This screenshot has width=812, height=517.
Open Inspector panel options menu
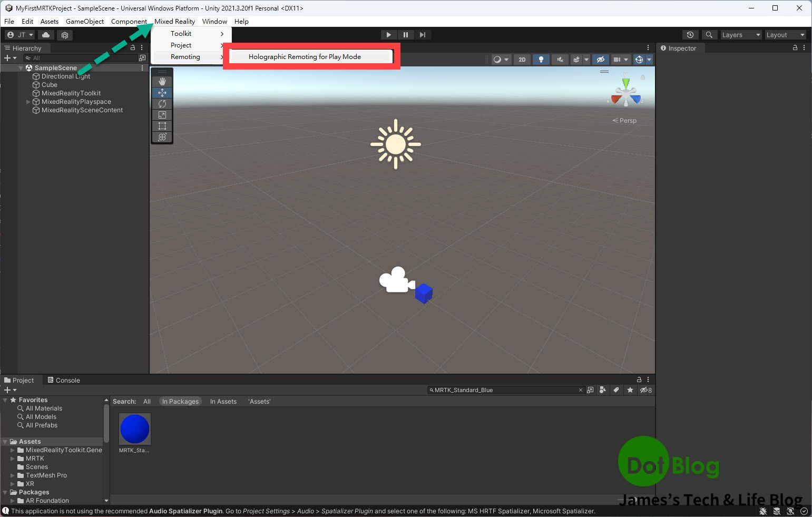[804, 47]
